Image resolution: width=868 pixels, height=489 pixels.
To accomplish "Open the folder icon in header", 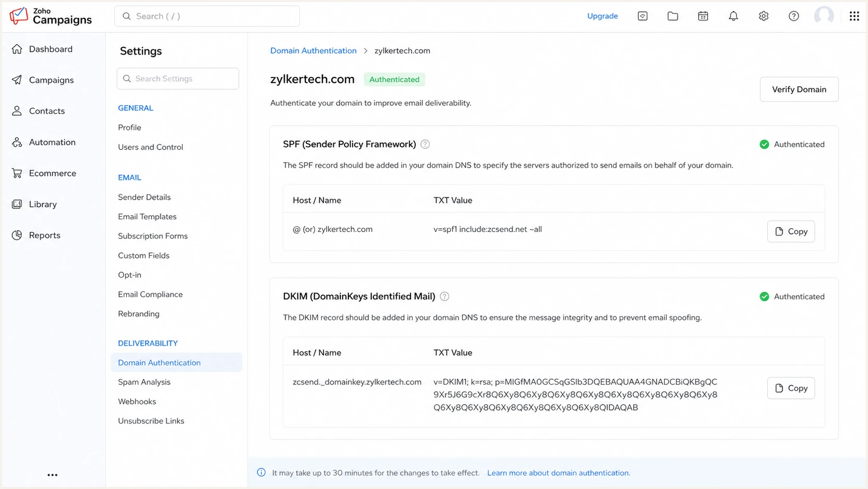I will click(x=673, y=16).
